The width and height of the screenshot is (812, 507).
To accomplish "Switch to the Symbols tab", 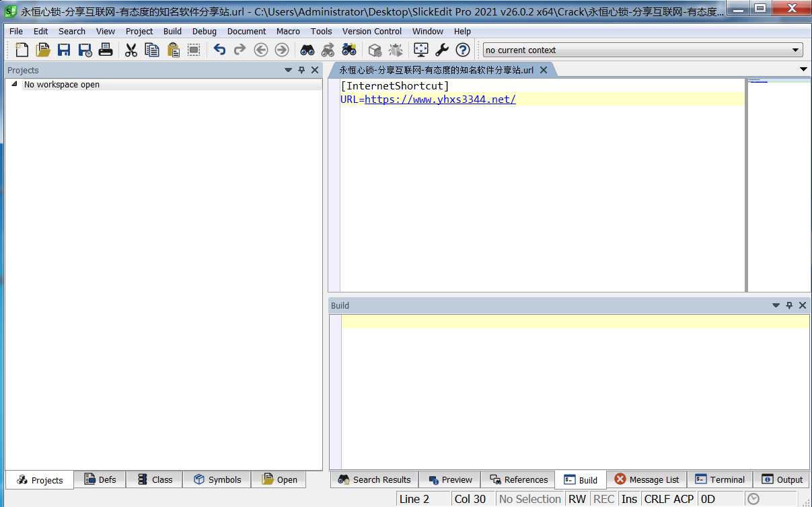I will point(217,479).
